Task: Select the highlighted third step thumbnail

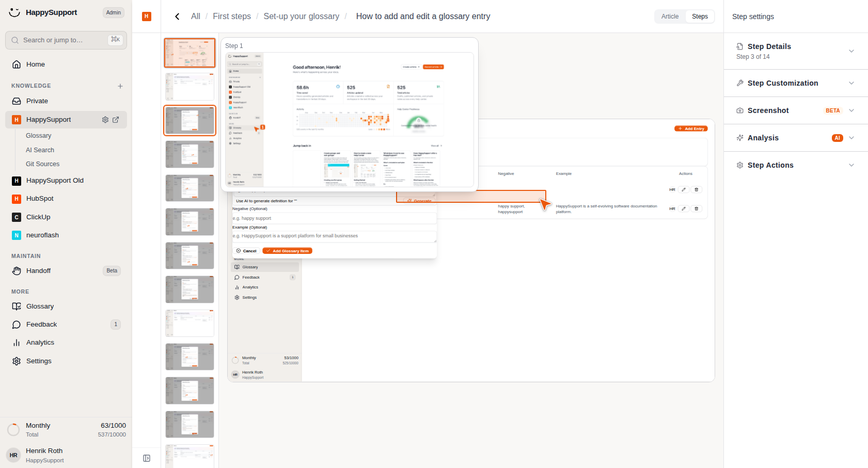Action: (190, 121)
